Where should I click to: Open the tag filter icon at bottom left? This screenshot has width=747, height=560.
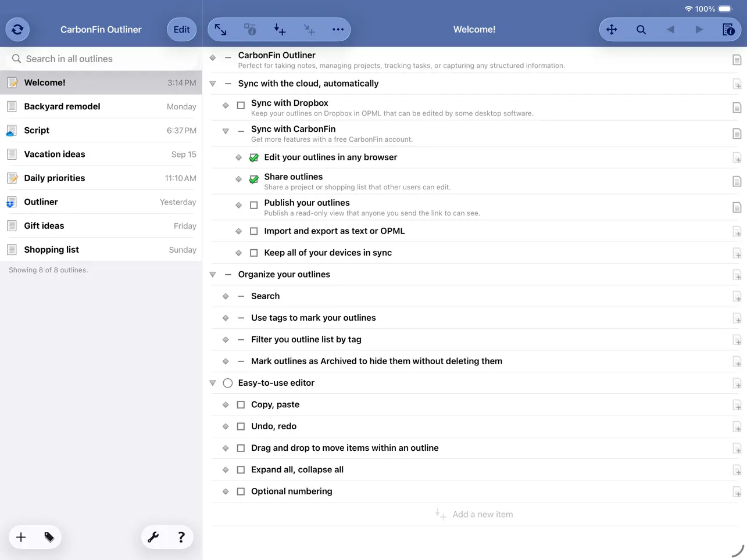49,537
